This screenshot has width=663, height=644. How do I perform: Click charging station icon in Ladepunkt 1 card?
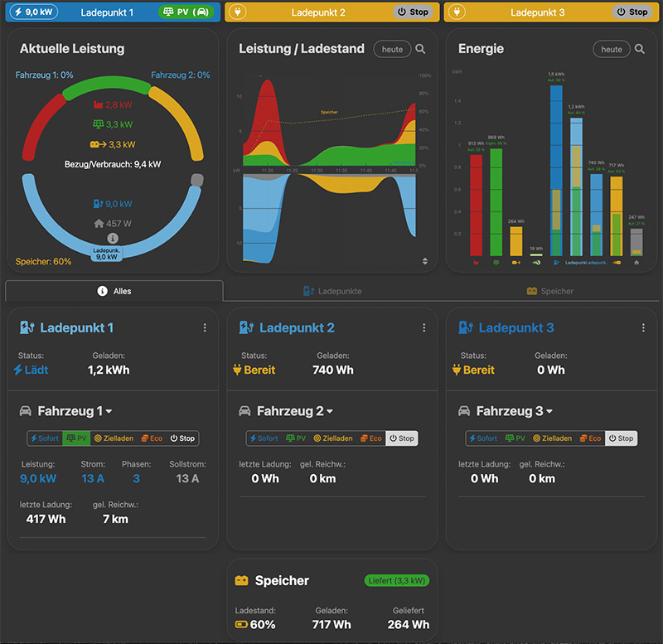pyautogui.click(x=27, y=328)
